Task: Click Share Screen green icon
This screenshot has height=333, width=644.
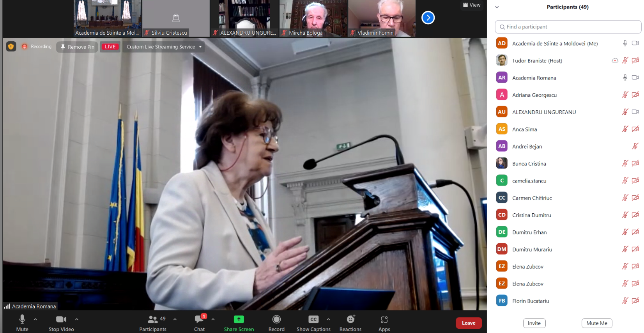Action: click(239, 319)
